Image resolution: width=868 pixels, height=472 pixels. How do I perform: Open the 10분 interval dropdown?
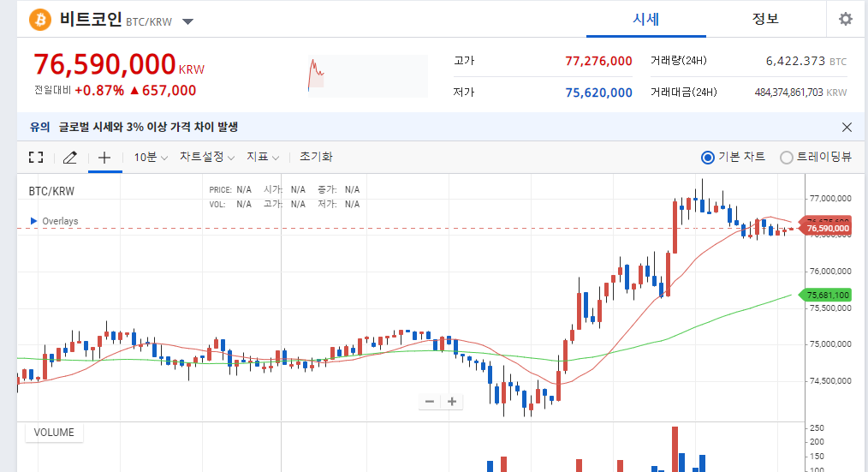(151, 158)
